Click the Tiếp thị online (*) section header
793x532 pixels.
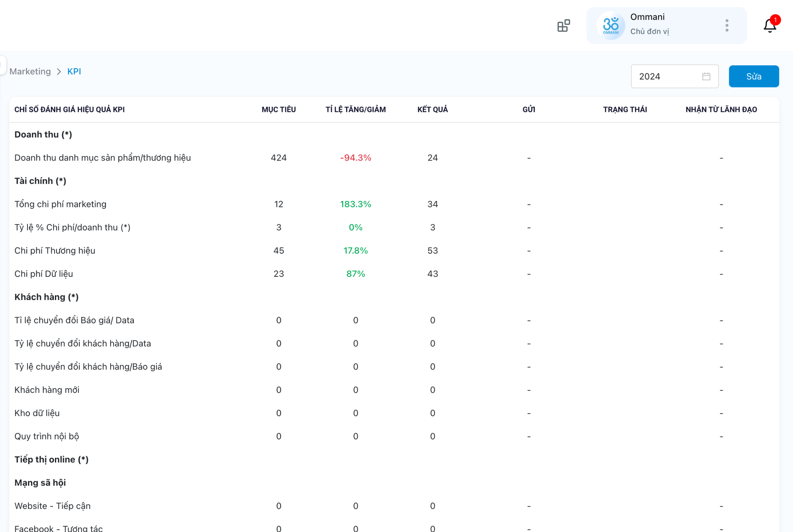[x=51, y=459]
